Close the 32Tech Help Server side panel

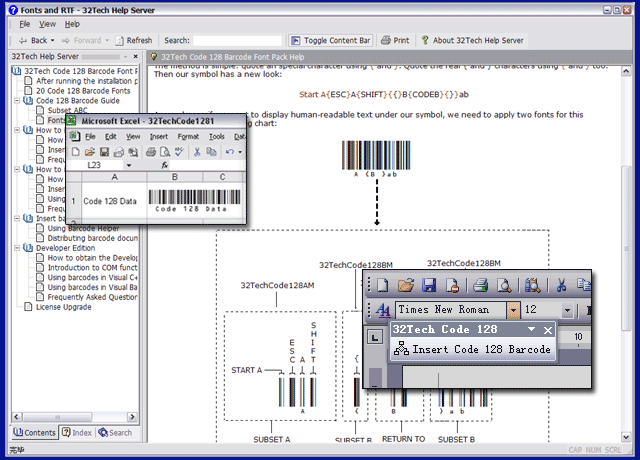[x=136, y=56]
